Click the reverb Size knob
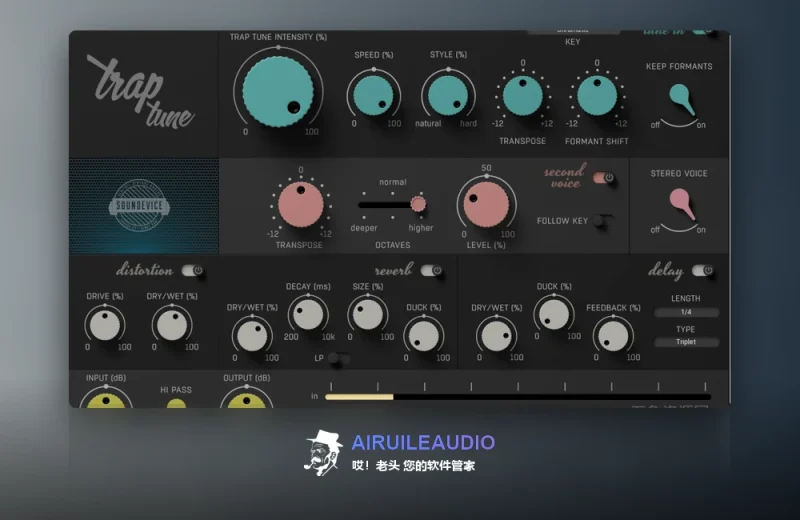The height and width of the screenshot is (520, 800). click(x=368, y=315)
